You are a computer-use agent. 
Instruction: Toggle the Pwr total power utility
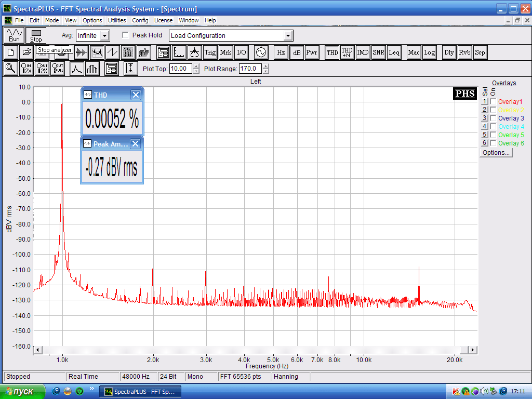pos(312,52)
